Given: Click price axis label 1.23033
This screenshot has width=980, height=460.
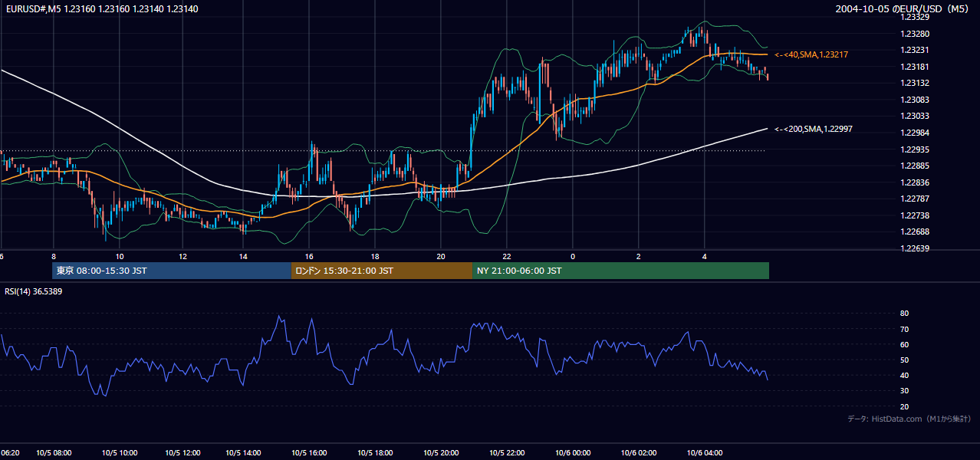Looking at the screenshot, I should tap(914, 116).
